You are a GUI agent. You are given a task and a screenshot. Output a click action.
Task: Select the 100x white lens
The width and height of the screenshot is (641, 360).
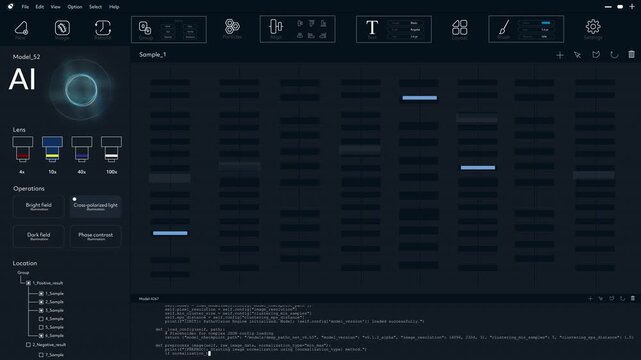tap(112, 150)
